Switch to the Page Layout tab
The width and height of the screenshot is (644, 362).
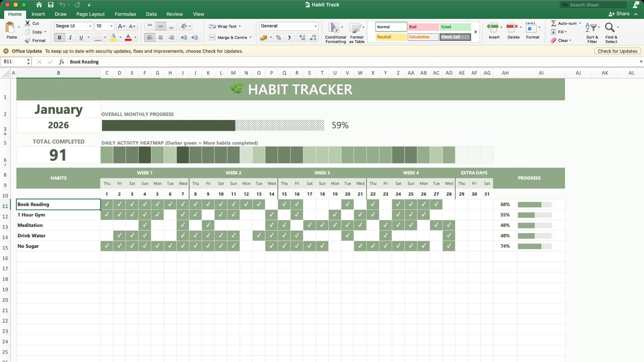pos(91,14)
